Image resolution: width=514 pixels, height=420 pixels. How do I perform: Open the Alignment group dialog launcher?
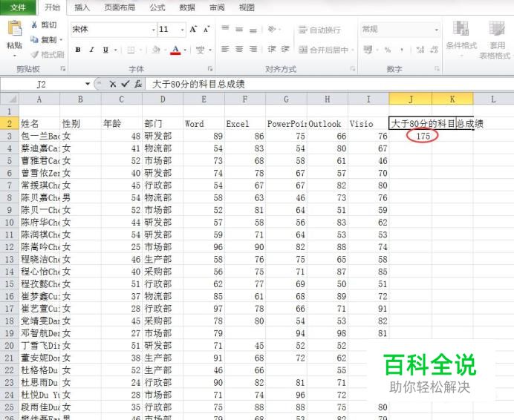point(353,69)
